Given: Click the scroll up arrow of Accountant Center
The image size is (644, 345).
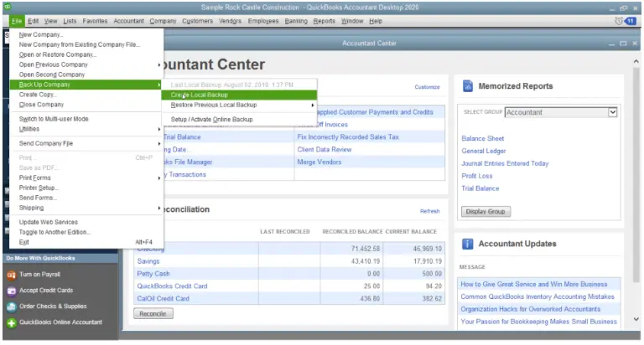Looking at the screenshot, I should click(636, 61).
